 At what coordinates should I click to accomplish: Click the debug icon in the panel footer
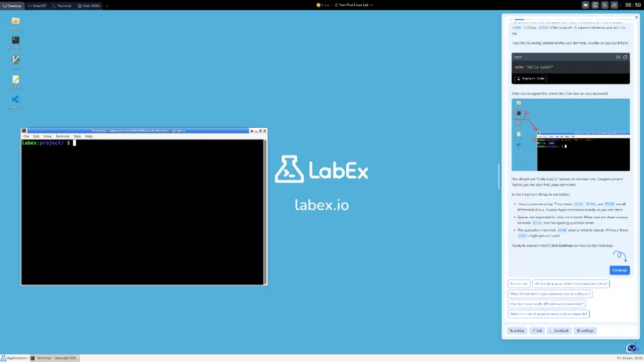click(516, 330)
